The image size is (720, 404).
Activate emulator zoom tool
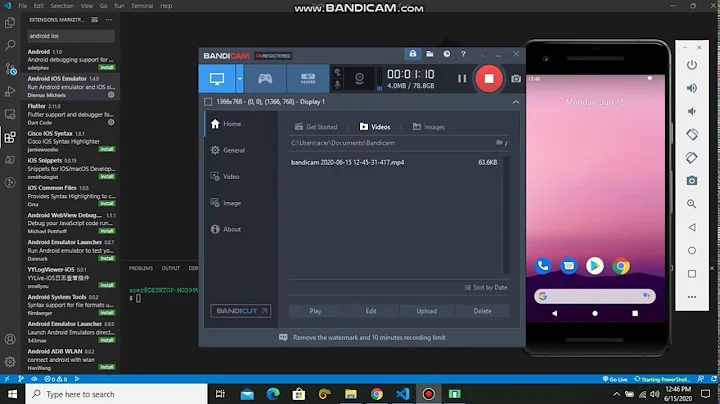point(692,204)
